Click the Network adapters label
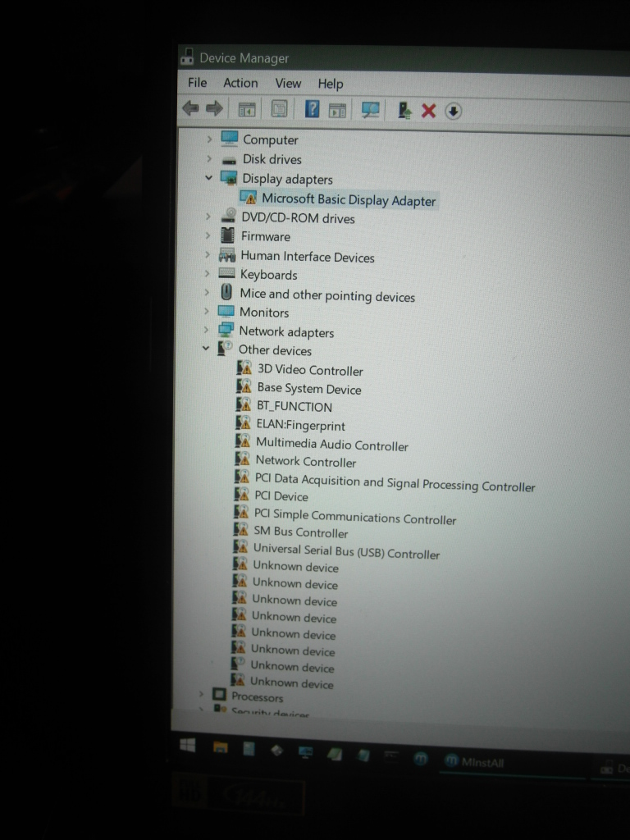 point(286,332)
